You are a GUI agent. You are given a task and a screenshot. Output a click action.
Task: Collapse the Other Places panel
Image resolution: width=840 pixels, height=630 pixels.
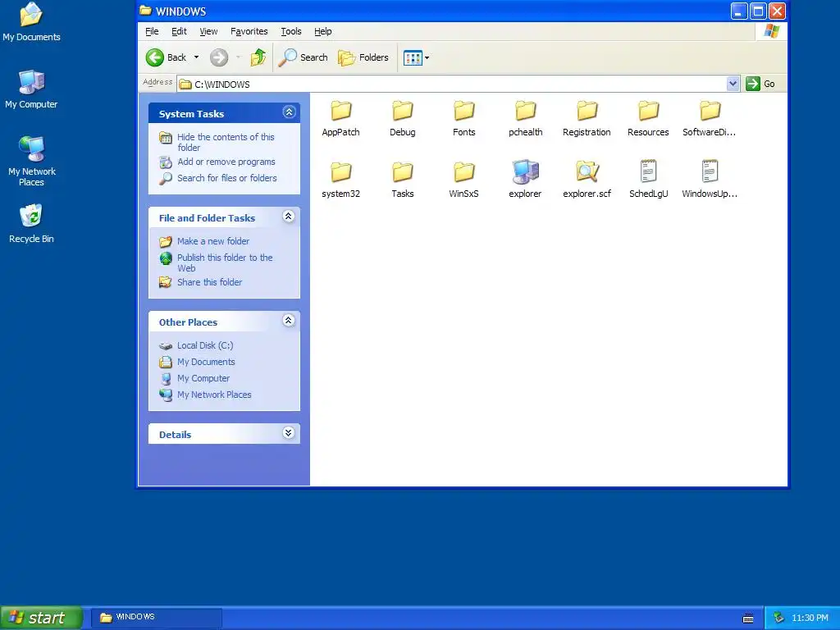pos(288,321)
